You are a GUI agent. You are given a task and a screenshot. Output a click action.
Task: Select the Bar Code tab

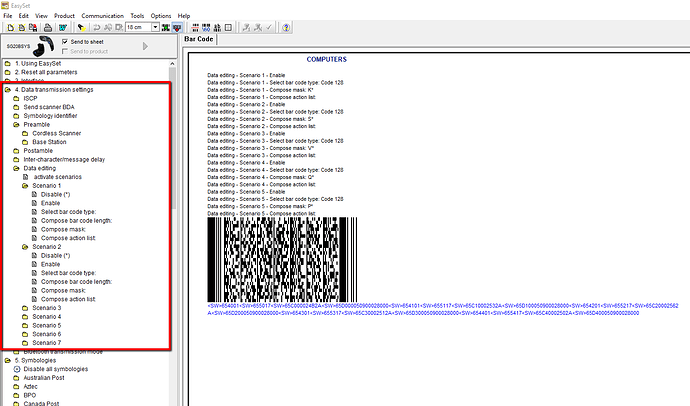[x=198, y=39]
